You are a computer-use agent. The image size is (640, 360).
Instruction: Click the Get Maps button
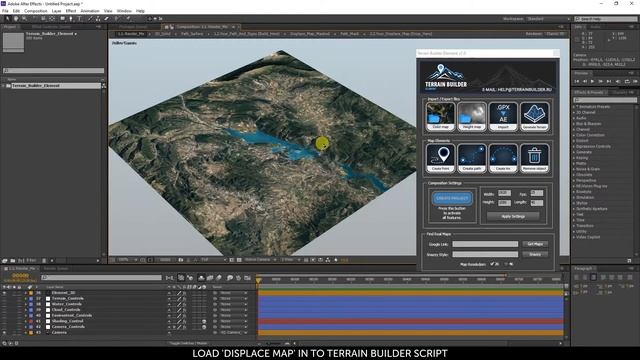coord(535,244)
